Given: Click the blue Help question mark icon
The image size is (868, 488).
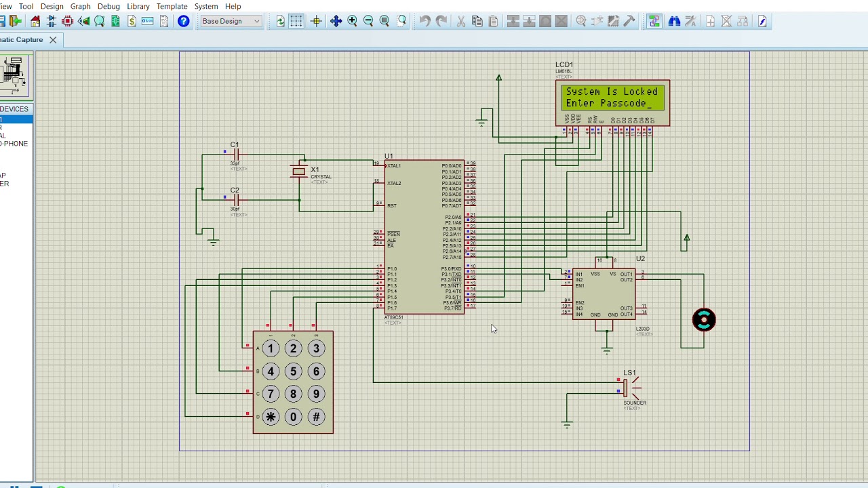Looking at the screenshot, I should click(183, 21).
